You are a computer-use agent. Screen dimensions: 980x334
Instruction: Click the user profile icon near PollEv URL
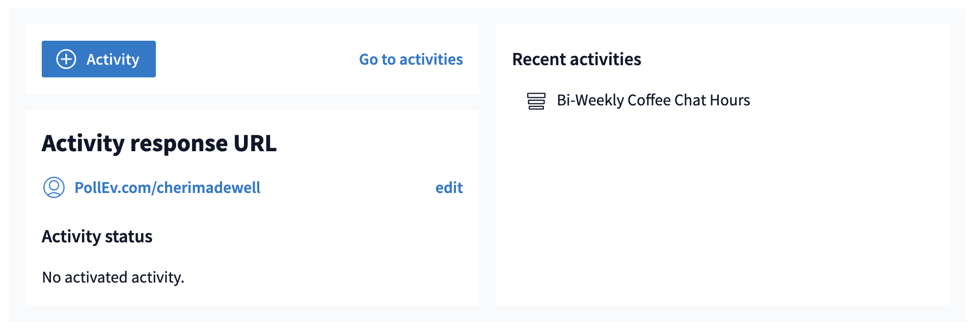click(x=54, y=187)
